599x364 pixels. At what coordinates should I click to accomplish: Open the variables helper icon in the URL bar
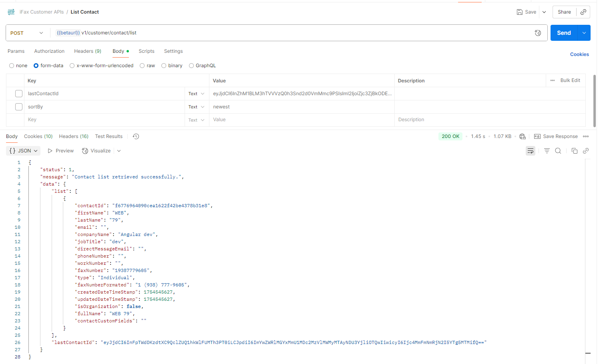(538, 33)
